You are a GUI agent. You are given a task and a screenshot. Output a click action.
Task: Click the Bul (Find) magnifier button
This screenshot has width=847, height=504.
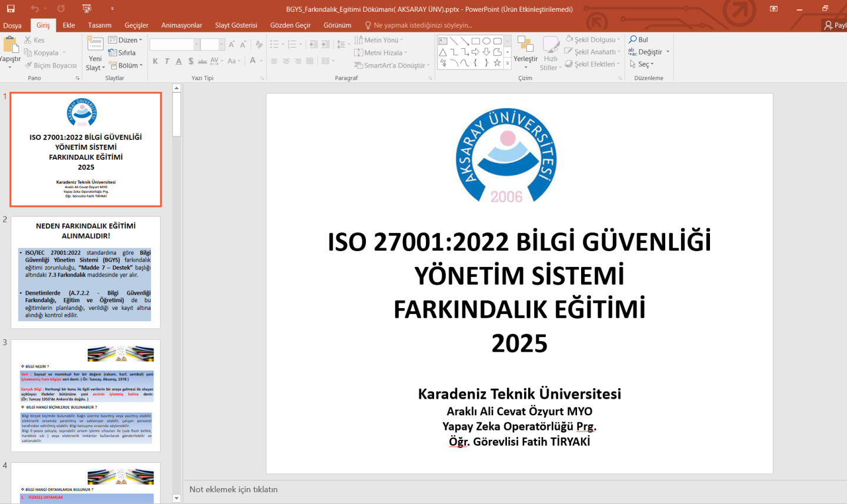(639, 39)
